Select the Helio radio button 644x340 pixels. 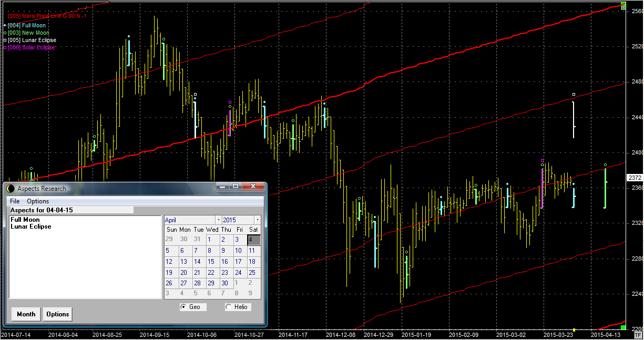point(228,307)
